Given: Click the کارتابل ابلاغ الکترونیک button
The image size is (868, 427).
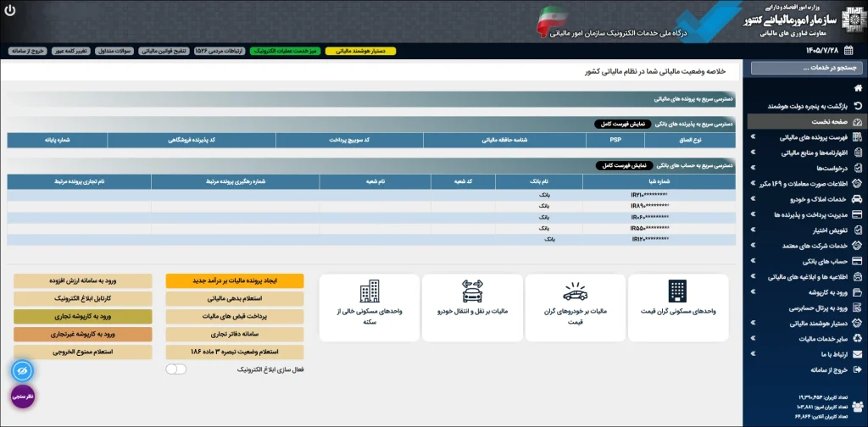Looking at the screenshot, I should (82, 299).
